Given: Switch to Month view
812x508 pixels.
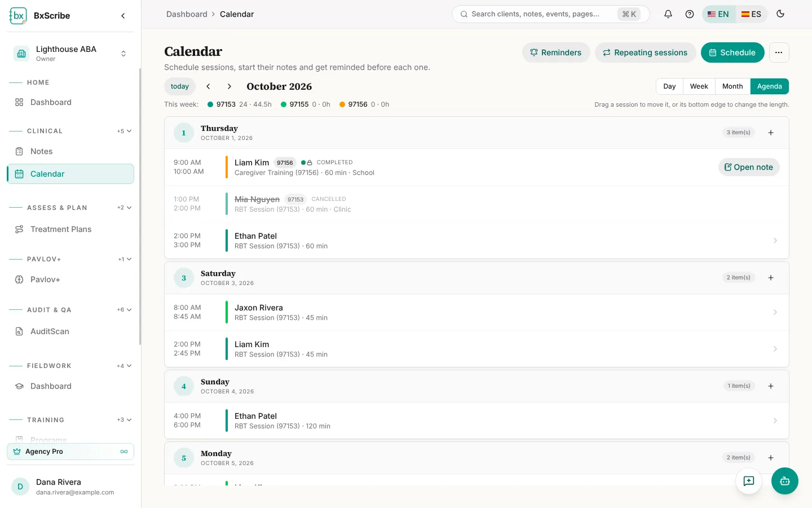Looking at the screenshot, I should pyautogui.click(x=732, y=86).
